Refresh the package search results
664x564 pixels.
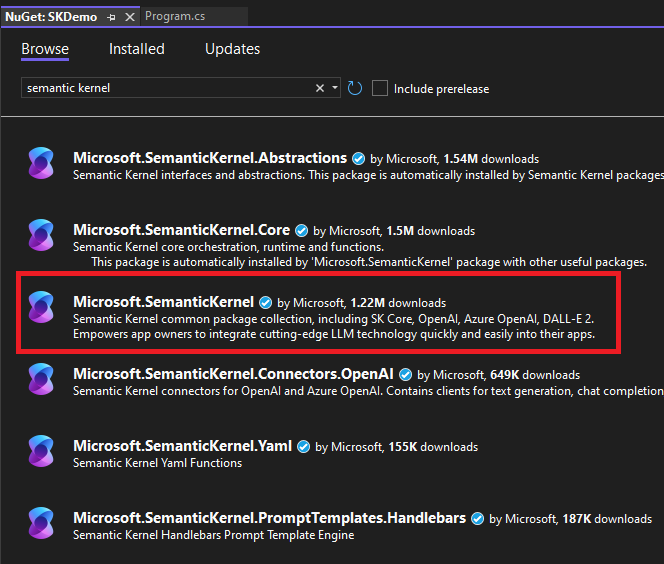point(354,88)
